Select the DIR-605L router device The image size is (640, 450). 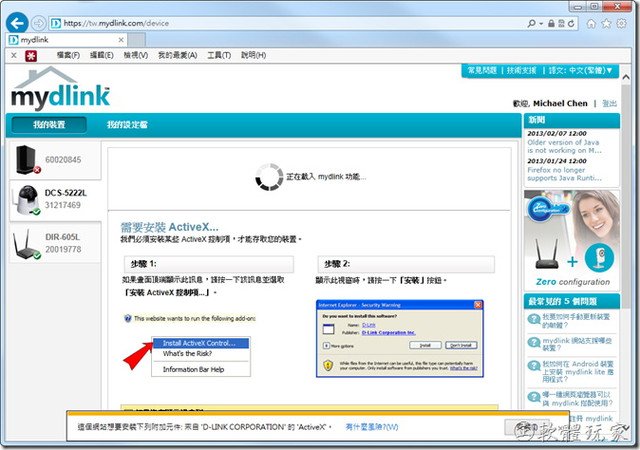pos(55,243)
